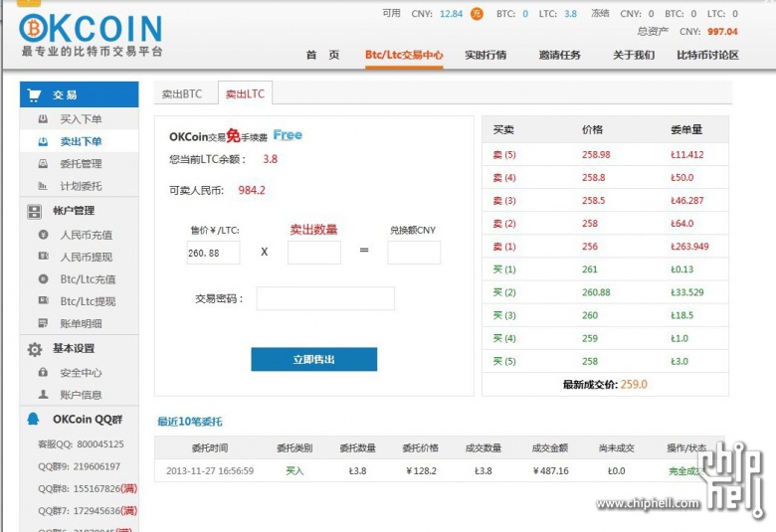Click the 买入下单 sidebar icon
The height and width of the screenshot is (532, 776).
(x=43, y=118)
